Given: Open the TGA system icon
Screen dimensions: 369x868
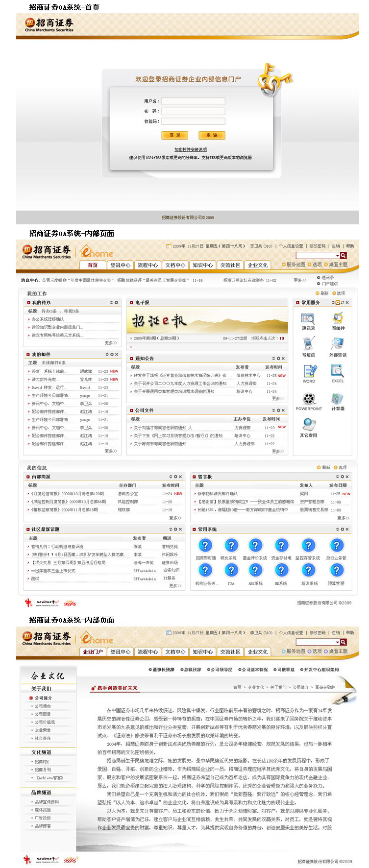Looking at the screenshot, I should click(x=231, y=570).
